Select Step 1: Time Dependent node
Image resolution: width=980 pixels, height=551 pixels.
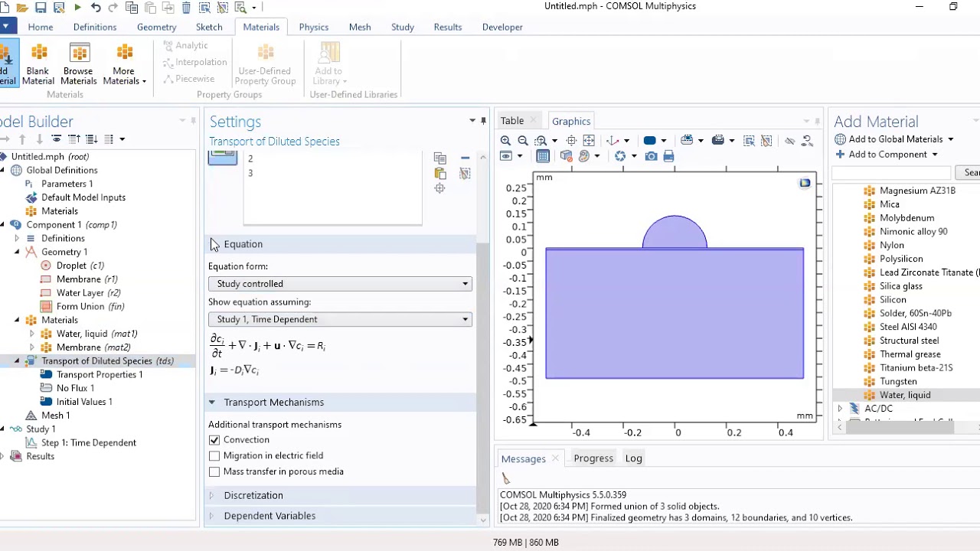(88, 443)
